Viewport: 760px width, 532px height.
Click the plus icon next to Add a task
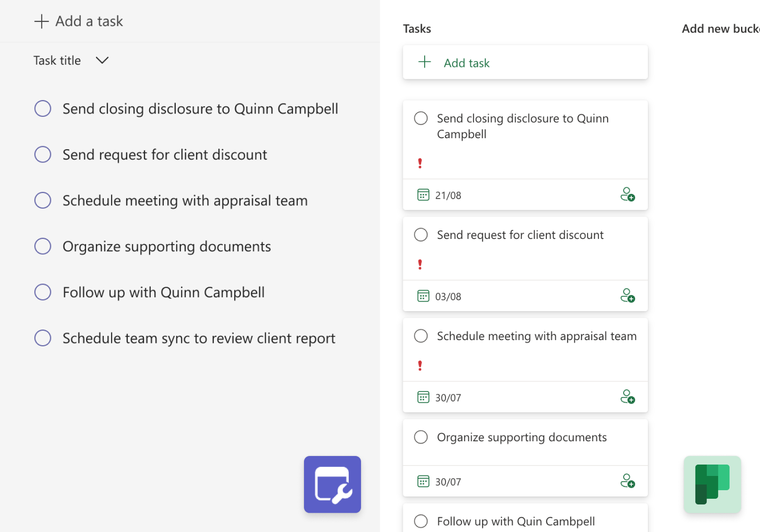(42, 21)
